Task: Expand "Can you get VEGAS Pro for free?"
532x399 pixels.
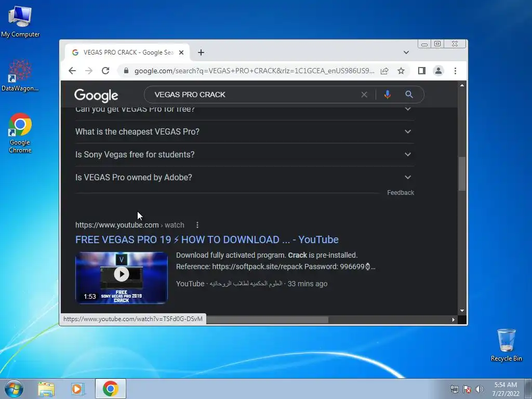Action: click(x=244, y=110)
